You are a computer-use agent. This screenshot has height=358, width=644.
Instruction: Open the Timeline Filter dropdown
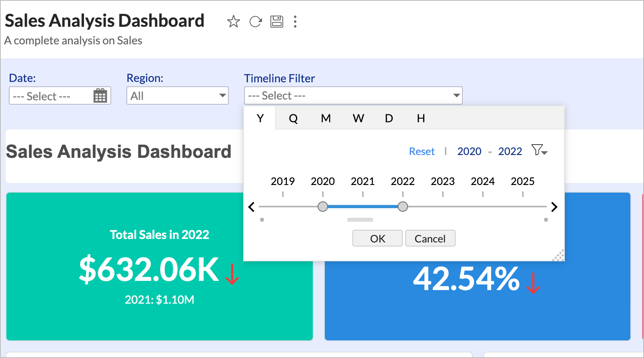pos(353,96)
